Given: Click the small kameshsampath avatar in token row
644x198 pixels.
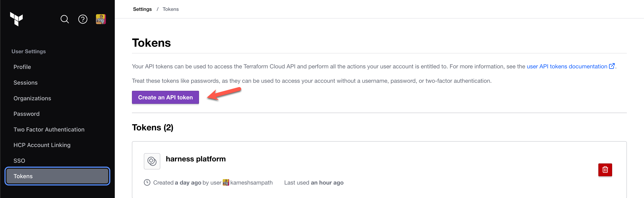Looking at the screenshot, I should pyautogui.click(x=226, y=182).
